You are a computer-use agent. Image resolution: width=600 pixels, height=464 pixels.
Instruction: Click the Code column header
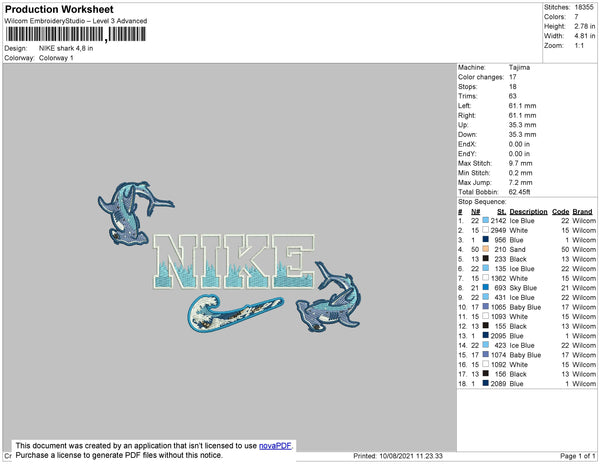coord(561,212)
